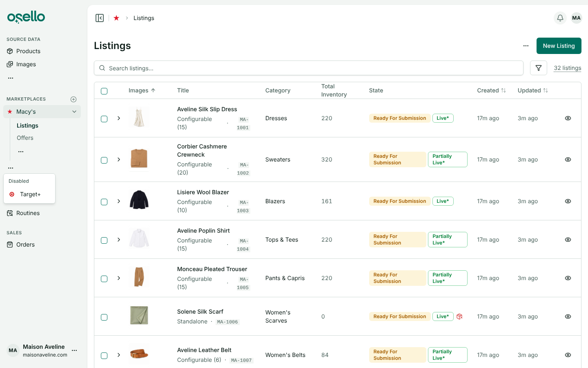This screenshot has height=368, width=588.
Task: View Aveline Silk Slip Dress via eye icon
Action: pyautogui.click(x=568, y=118)
